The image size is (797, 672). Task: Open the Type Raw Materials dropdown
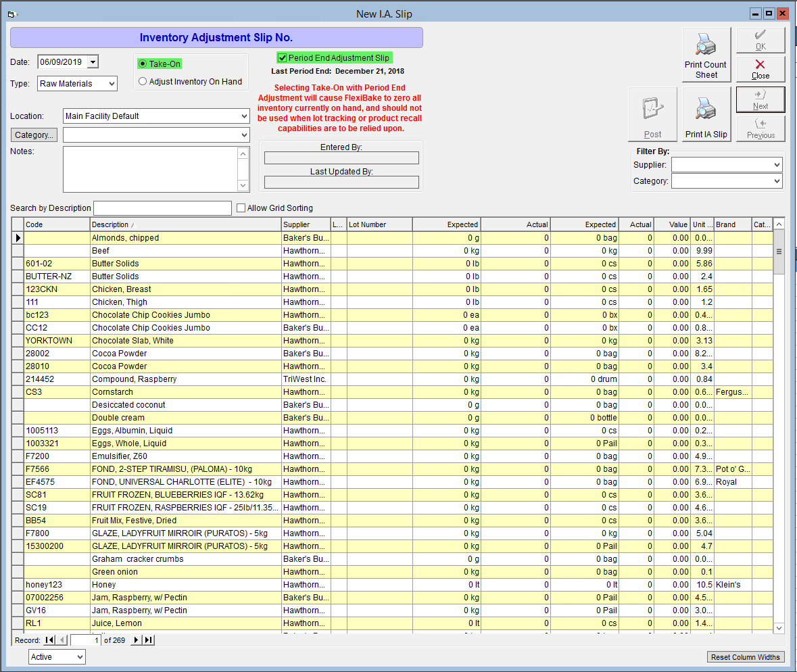pos(112,84)
